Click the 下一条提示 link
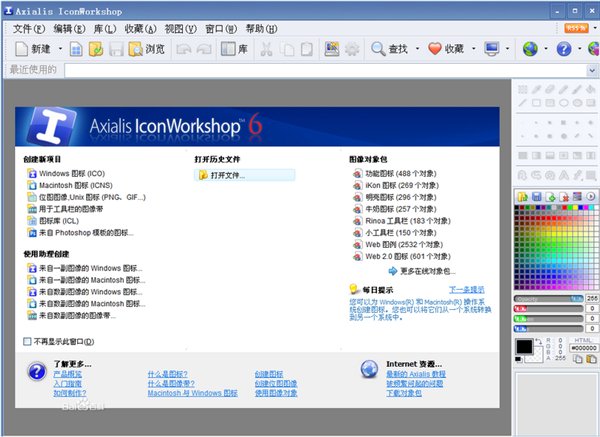Screen dimensions: 600x437 [x=464, y=289]
